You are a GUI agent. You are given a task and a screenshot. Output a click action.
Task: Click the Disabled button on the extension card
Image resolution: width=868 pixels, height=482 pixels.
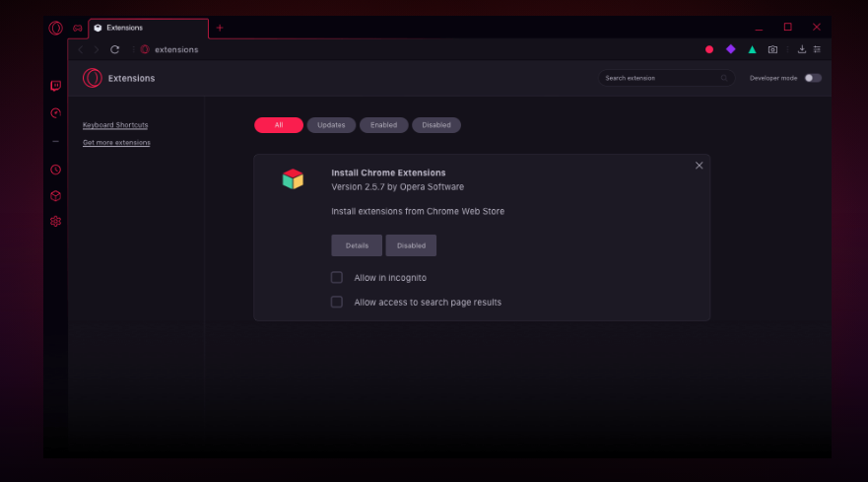[411, 245]
